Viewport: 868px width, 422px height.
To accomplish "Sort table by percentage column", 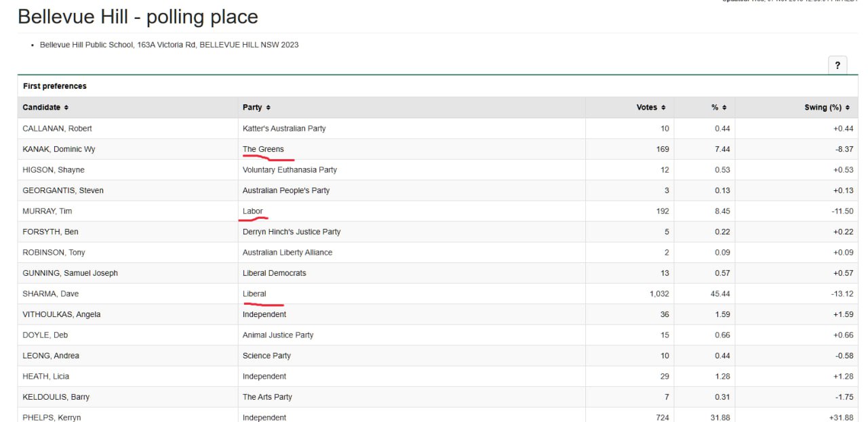I will click(x=719, y=108).
